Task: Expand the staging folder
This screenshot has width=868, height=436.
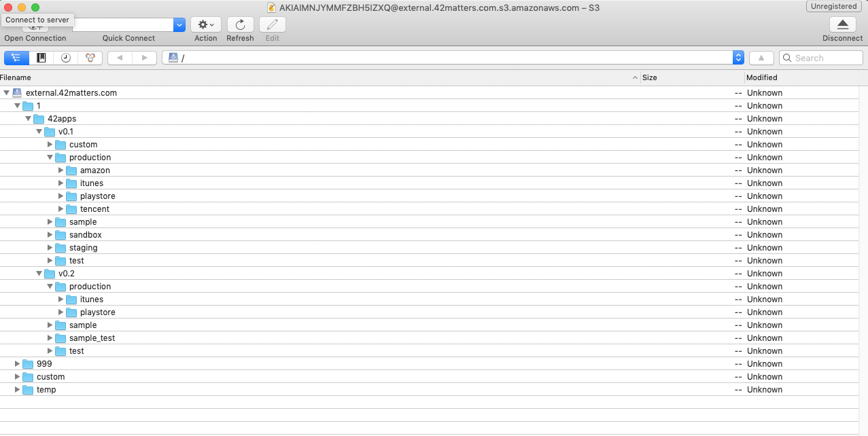Action: pos(50,248)
